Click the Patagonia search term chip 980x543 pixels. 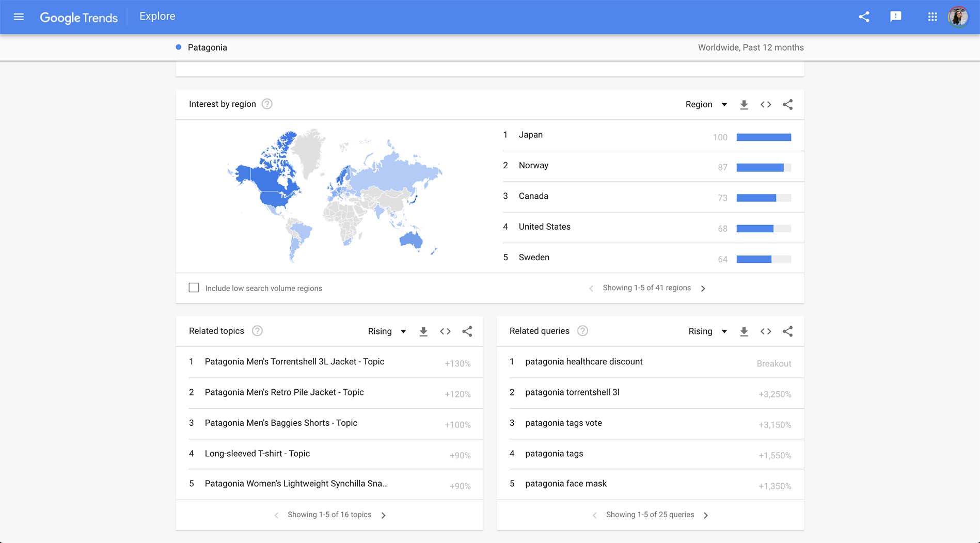click(201, 47)
